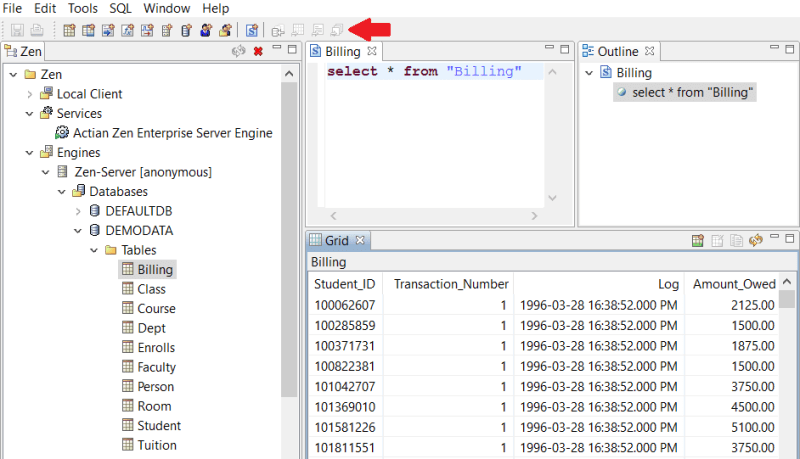The height and width of the screenshot is (459, 800).
Task: Select the Course table
Action: coord(148,309)
